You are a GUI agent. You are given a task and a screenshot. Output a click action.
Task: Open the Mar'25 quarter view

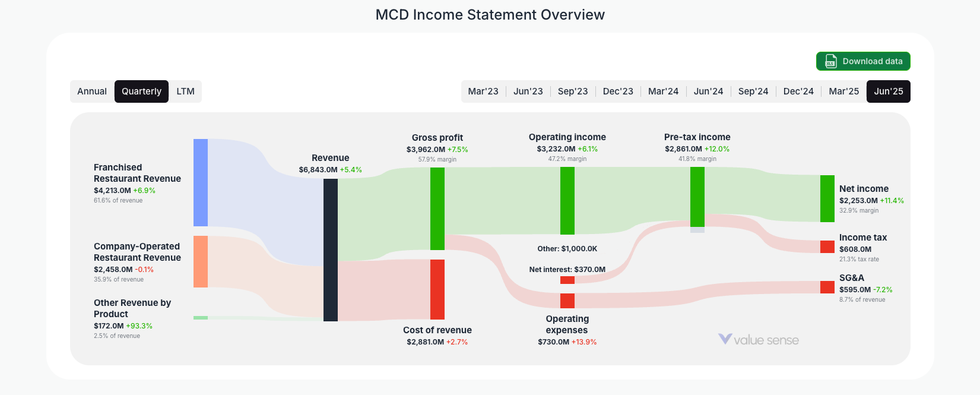[843, 91]
